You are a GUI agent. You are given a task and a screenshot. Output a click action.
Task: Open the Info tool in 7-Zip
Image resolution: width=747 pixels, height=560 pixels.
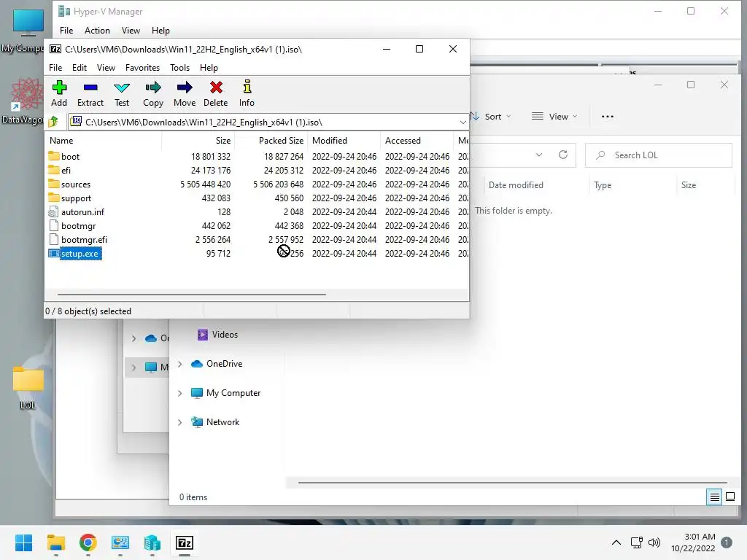pyautogui.click(x=247, y=93)
